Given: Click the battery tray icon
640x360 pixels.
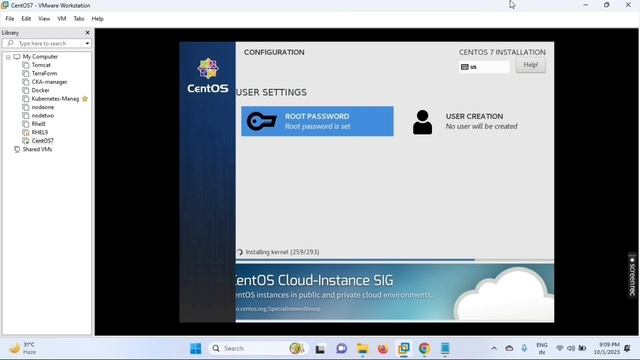Looking at the screenshot, I should click(x=582, y=349).
